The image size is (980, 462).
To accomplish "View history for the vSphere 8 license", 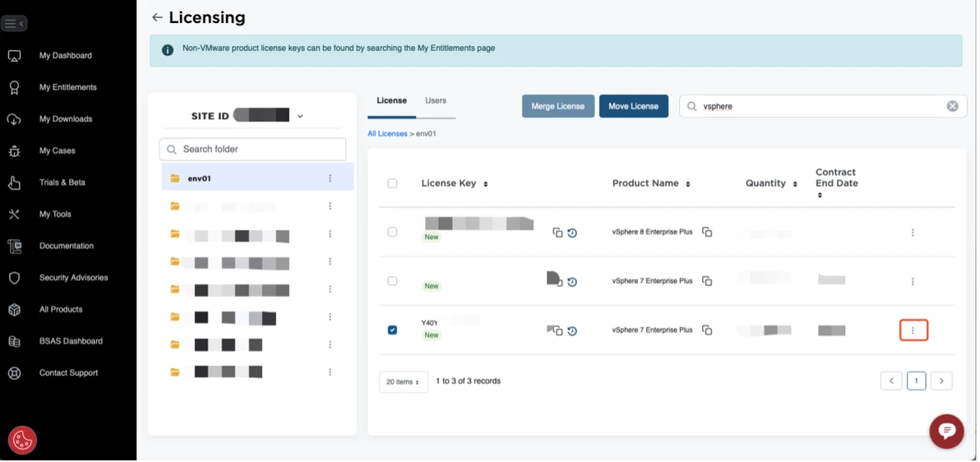I will pos(572,233).
